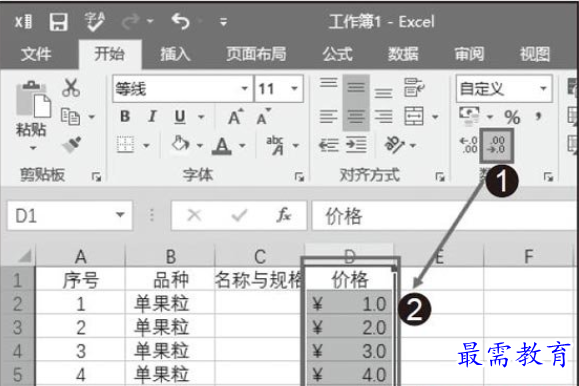
Task: Open the font size 11 dropdown
Action: pyautogui.click(x=294, y=88)
